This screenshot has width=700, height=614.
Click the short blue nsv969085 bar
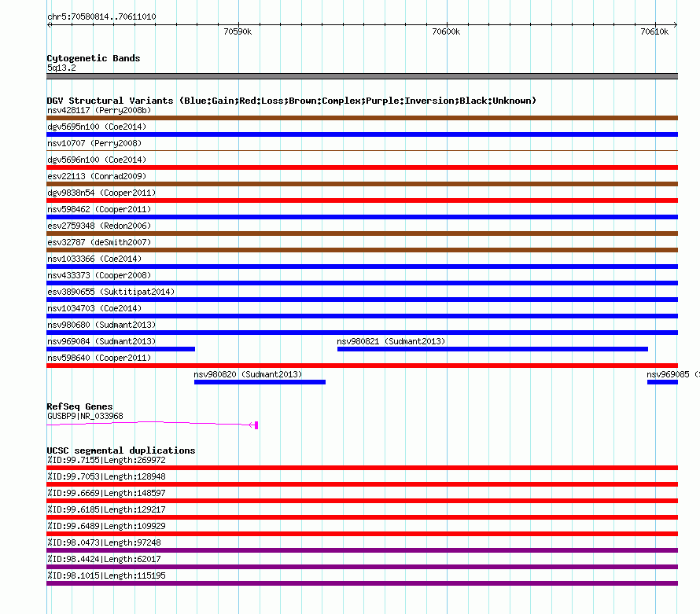coord(662,382)
